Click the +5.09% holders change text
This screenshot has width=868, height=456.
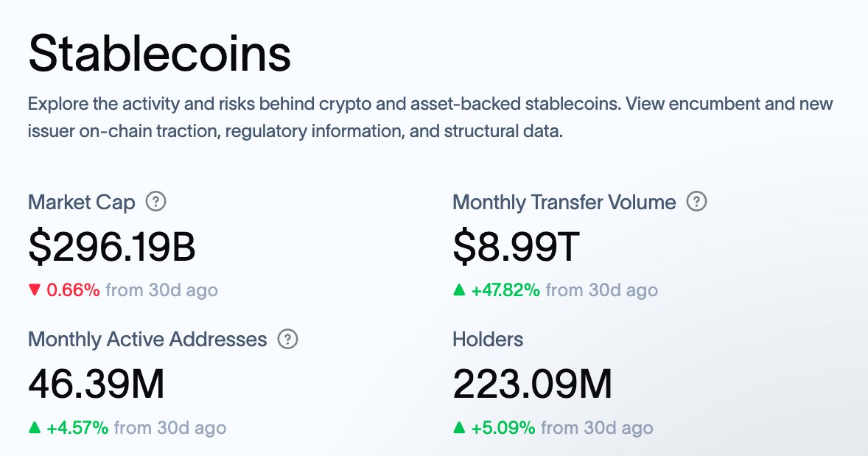pyautogui.click(x=503, y=428)
